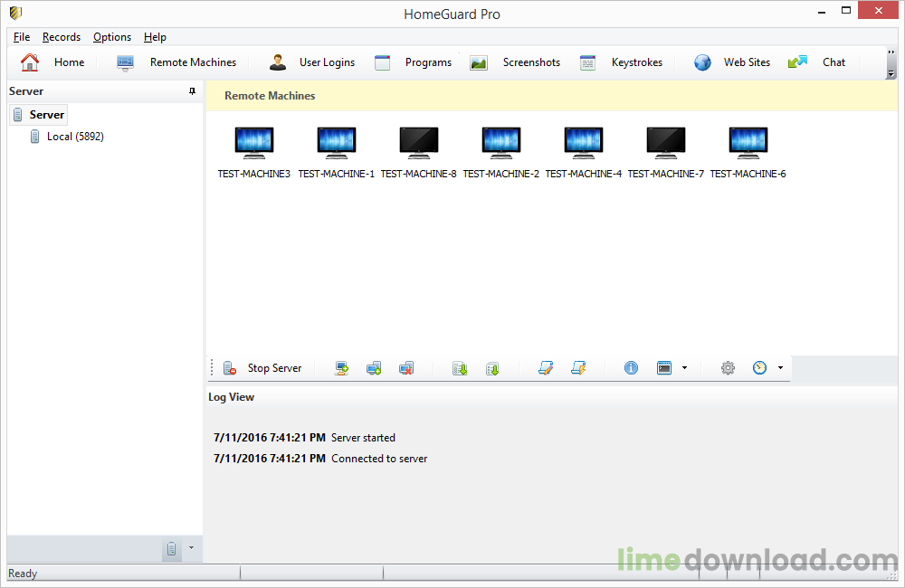Show the Programs records
The image size is (905, 588).
pyautogui.click(x=428, y=62)
